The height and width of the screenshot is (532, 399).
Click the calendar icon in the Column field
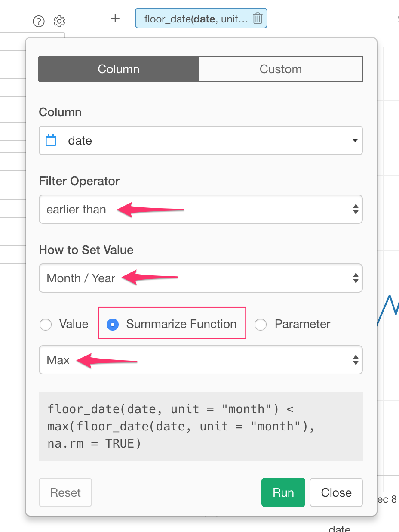click(x=51, y=140)
